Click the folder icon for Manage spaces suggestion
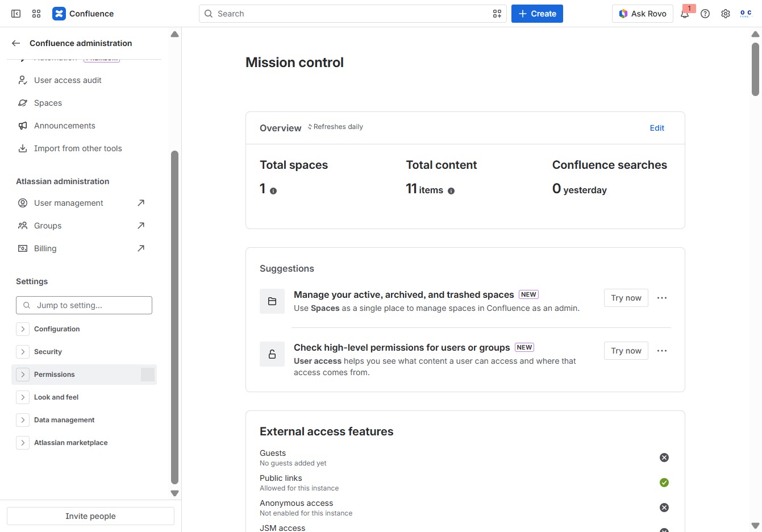762x532 pixels. (x=272, y=301)
